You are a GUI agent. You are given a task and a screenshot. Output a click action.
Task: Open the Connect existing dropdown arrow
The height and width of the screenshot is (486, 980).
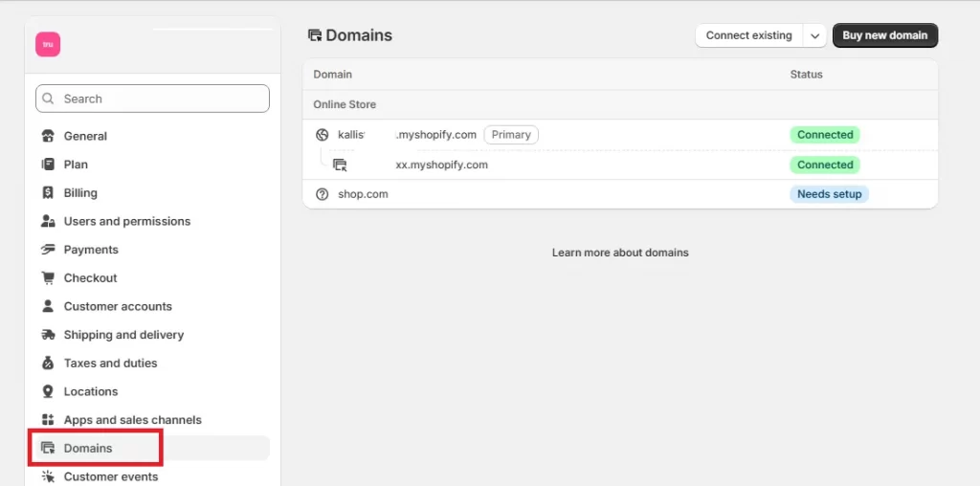[x=815, y=35]
